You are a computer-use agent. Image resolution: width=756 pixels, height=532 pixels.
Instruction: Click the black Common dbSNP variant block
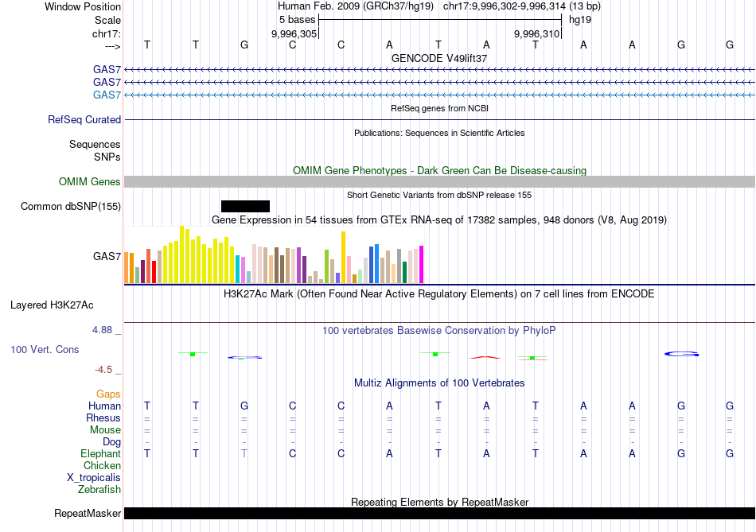pyautogui.click(x=245, y=207)
